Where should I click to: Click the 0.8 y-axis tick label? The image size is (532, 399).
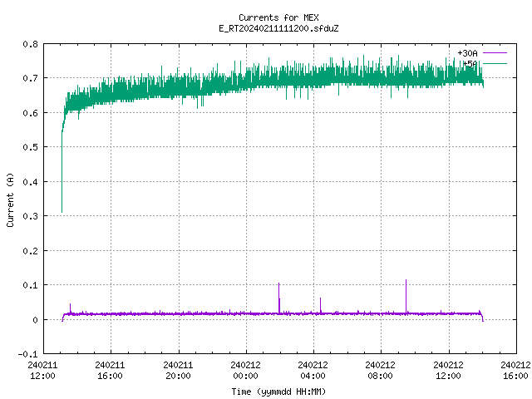[x=30, y=44]
